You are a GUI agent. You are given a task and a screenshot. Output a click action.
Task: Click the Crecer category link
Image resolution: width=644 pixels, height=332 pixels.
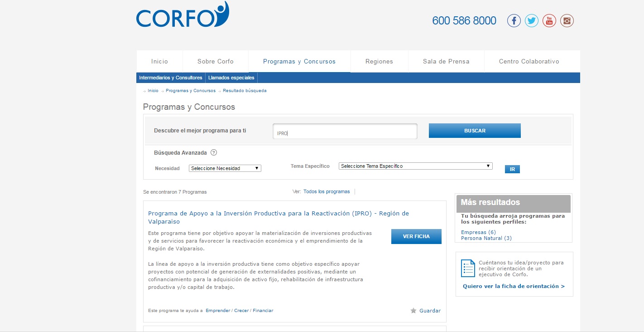coord(241,311)
